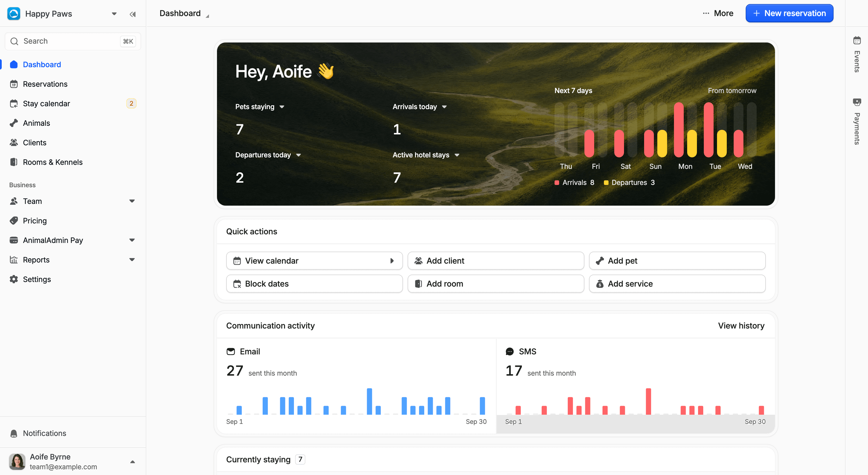Open the Payments panel icon
Viewport: 868px width, 475px height.
click(x=857, y=102)
